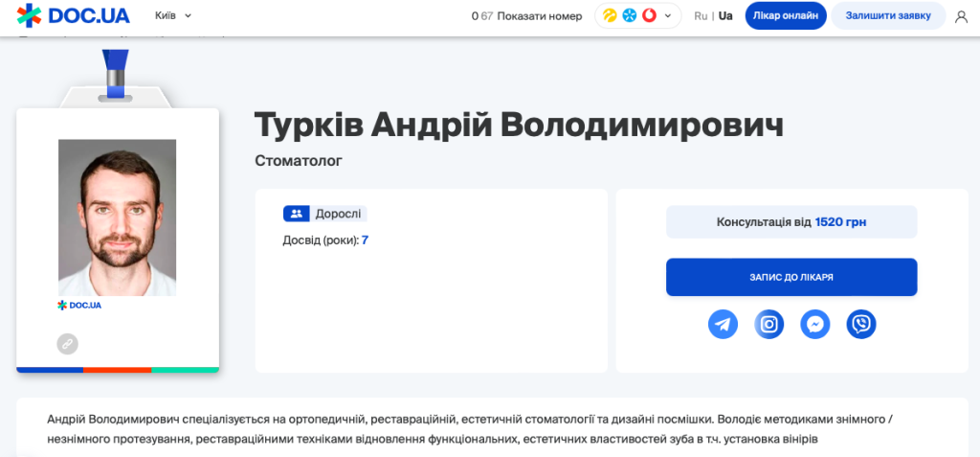The image size is (980, 457).
Task: Click 'Показати номер' to reveal phone
Action: pos(540,16)
